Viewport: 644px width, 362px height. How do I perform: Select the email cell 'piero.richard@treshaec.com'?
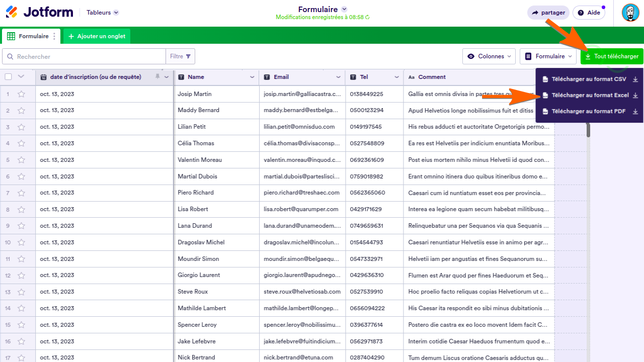302,193
